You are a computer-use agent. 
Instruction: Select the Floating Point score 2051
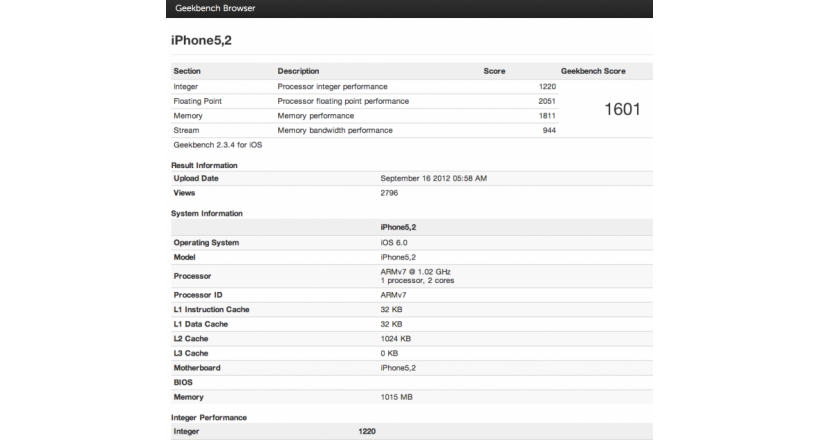coord(547,101)
